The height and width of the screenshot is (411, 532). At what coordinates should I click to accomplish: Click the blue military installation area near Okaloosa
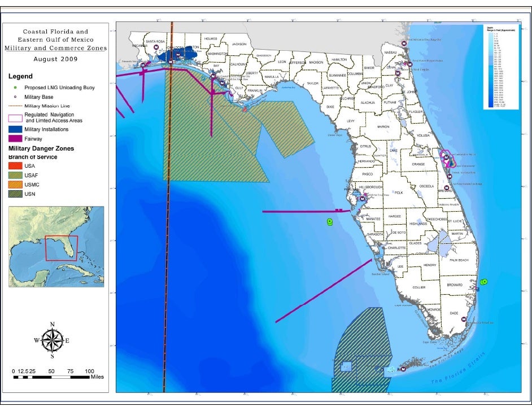click(178, 55)
